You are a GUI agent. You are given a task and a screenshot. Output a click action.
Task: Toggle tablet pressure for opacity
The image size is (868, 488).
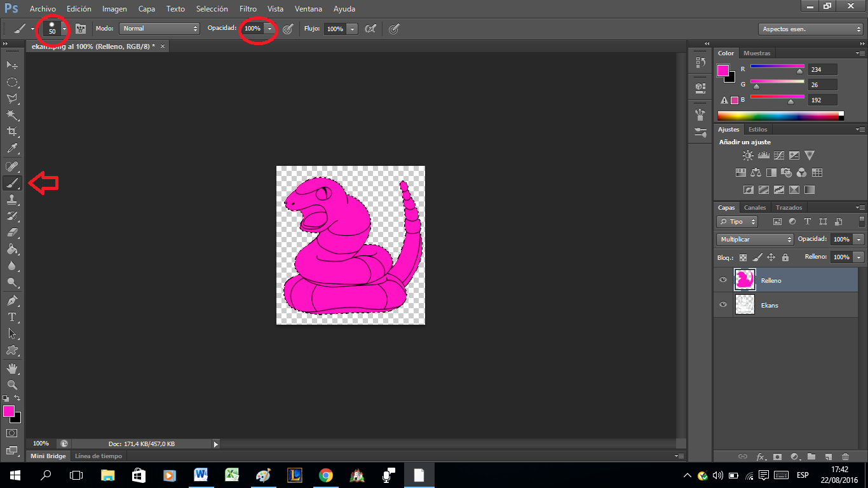pyautogui.click(x=288, y=29)
